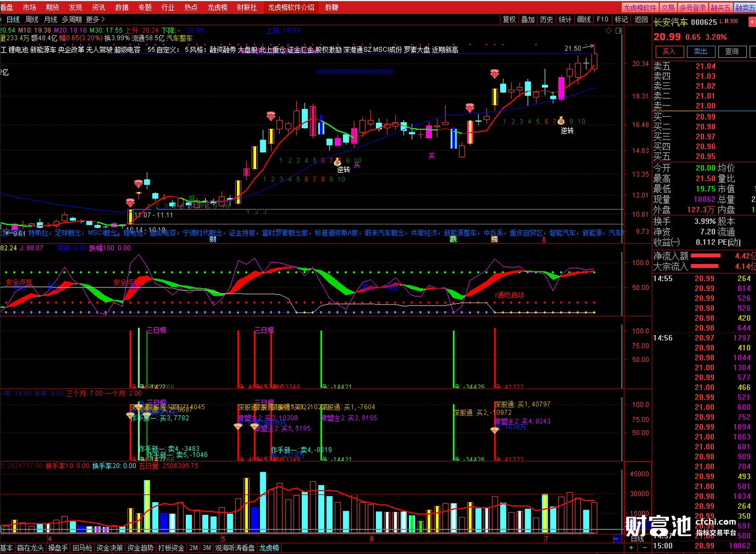Open the 资讯 menu
756x554 pixels.
click(99, 8)
